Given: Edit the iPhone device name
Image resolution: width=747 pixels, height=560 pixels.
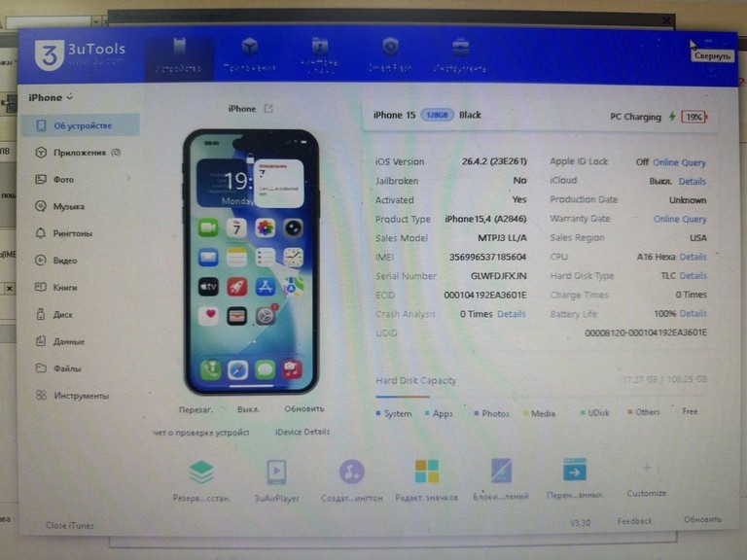Looking at the screenshot, I should [268, 109].
